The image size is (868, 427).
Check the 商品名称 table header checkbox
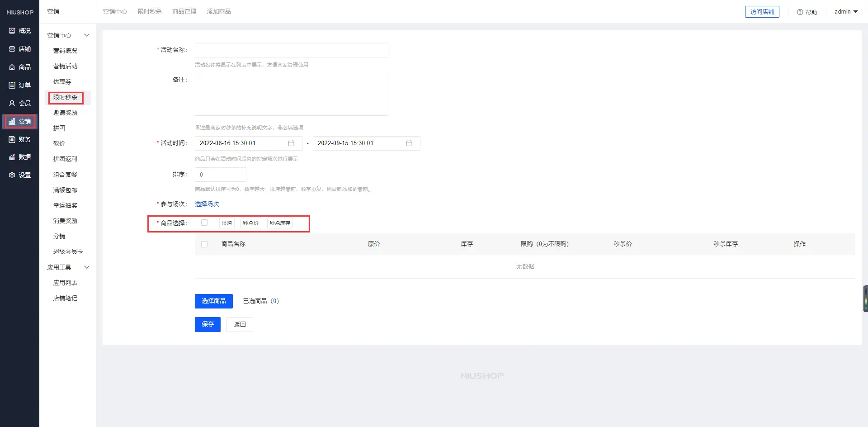point(204,244)
